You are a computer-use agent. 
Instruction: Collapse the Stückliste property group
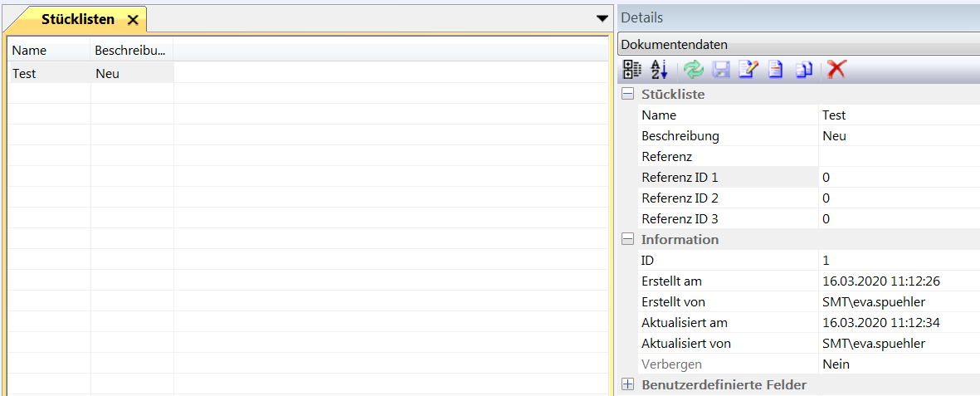coord(628,95)
